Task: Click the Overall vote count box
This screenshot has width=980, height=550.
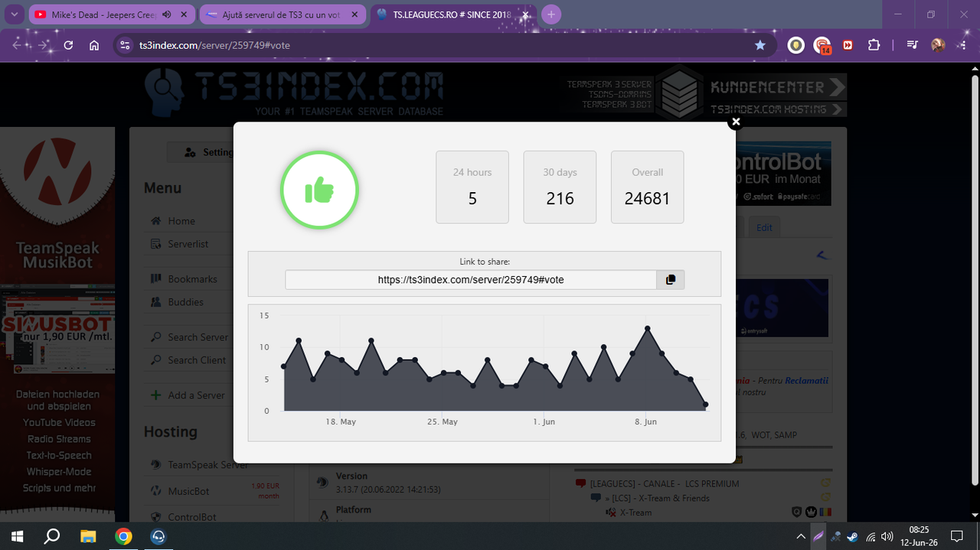Action: tap(647, 187)
